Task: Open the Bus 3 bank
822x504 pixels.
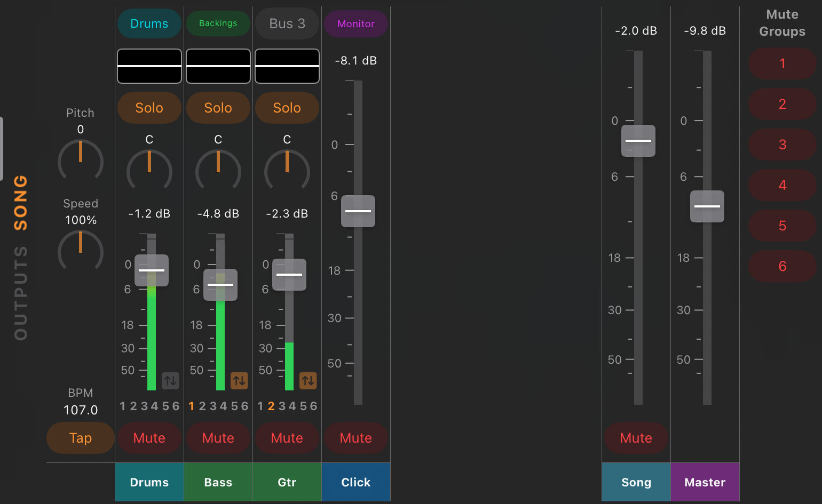Action: point(287,23)
